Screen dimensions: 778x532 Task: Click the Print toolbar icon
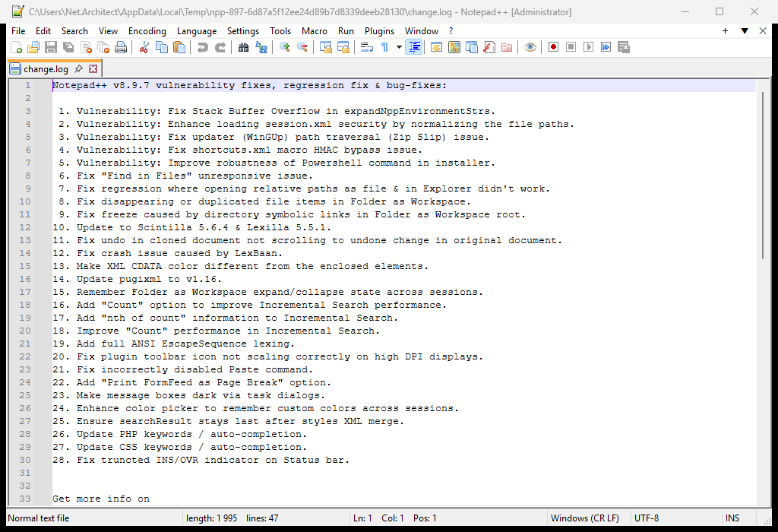[121, 48]
